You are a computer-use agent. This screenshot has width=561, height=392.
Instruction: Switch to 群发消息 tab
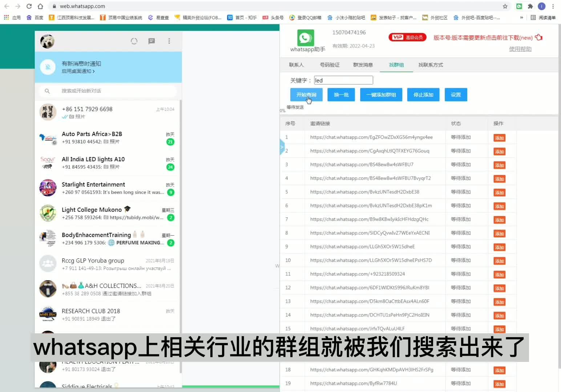coord(363,65)
